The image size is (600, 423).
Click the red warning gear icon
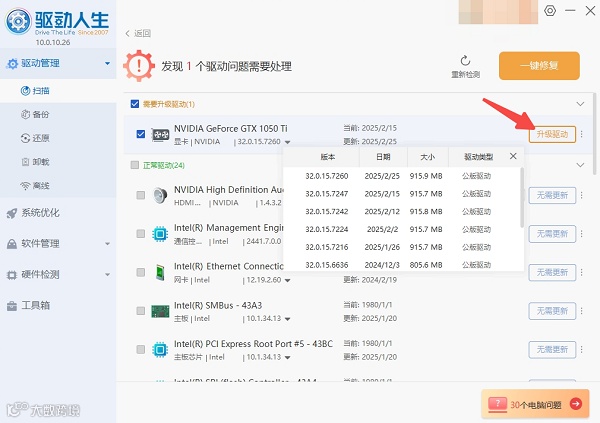pos(139,65)
